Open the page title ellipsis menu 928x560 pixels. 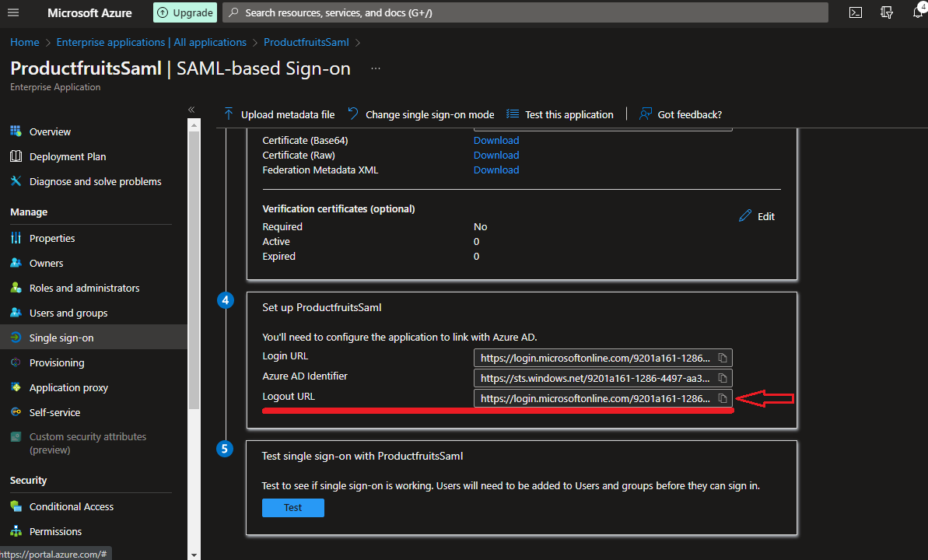[x=375, y=68]
